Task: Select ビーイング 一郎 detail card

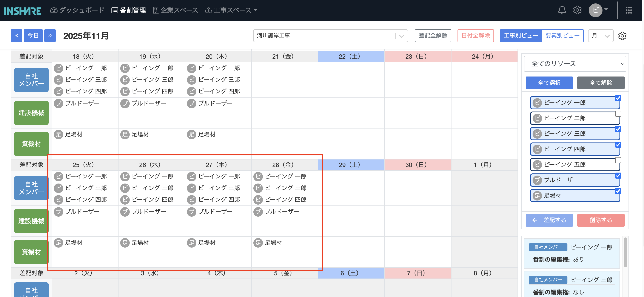Action: [x=572, y=254]
